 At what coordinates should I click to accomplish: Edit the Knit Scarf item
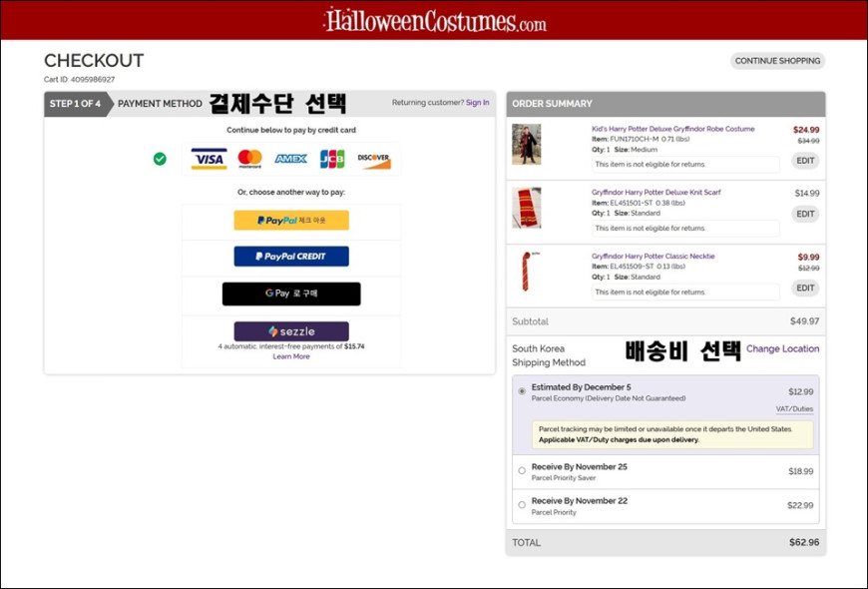[x=805, y=214]
